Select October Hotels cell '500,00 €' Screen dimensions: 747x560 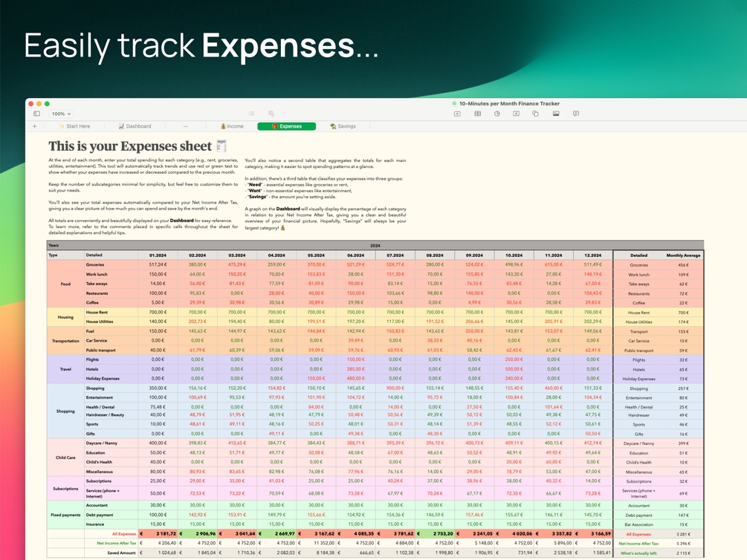[514, 369]
